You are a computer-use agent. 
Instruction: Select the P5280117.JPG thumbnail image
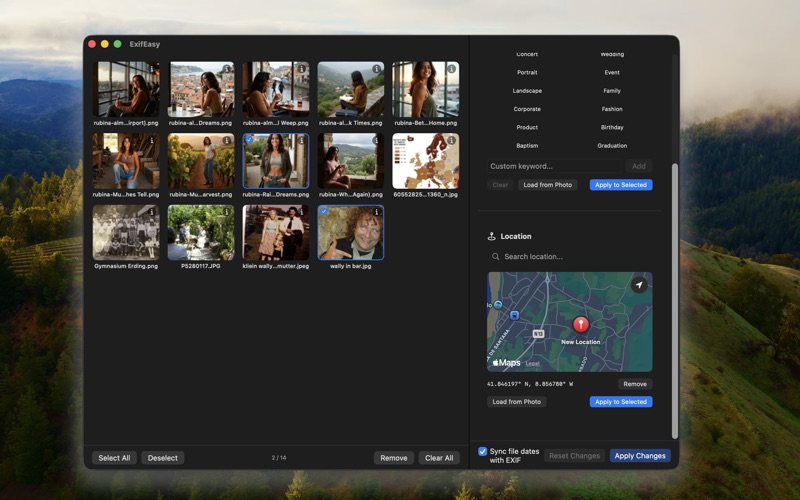[201, 233]
